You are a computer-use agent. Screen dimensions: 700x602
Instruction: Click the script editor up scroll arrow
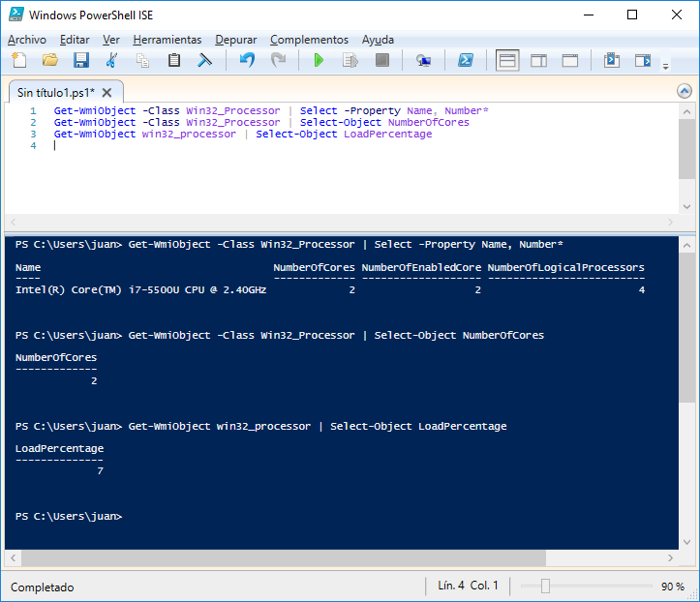686,111
